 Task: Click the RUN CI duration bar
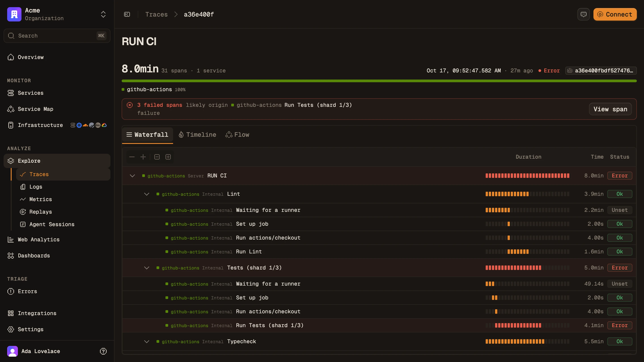[527, 176]
